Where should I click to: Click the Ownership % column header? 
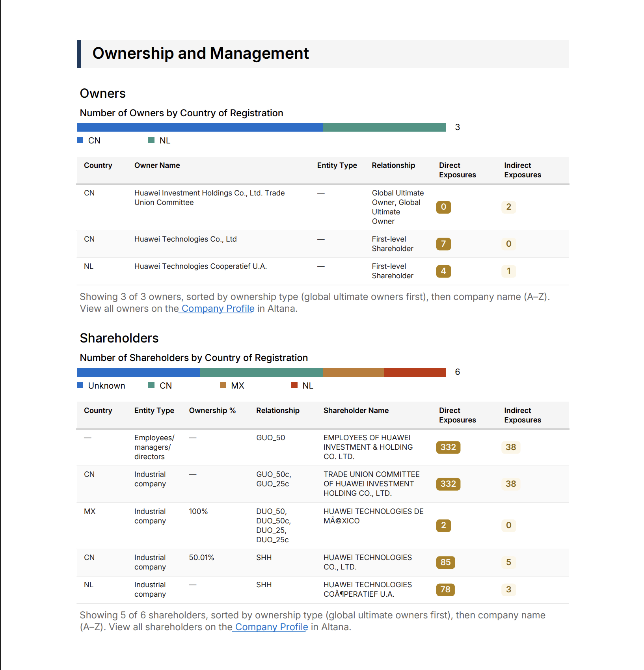point(212,411)
